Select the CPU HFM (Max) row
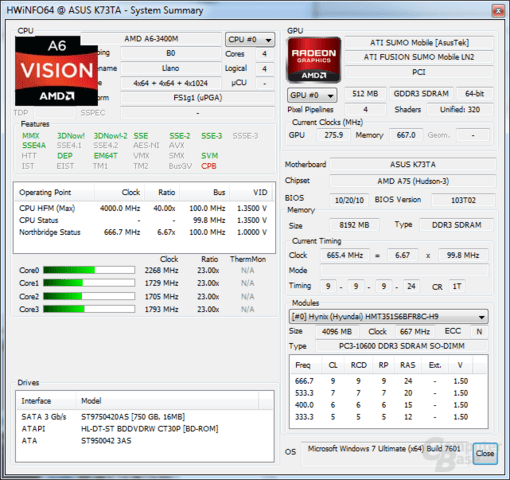This screenshot has height=480, width=510. 143,208
